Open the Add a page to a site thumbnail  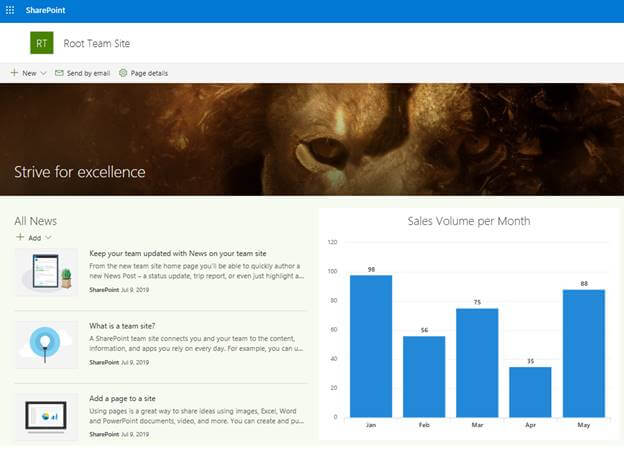click(x=47, y=417)
